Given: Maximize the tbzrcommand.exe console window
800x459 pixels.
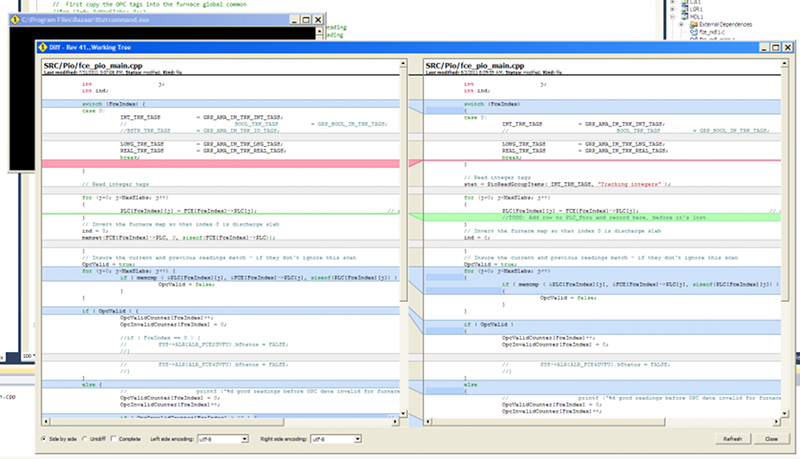Looking at the screenshot, I should pyautogui.click(x=306, y=19).
